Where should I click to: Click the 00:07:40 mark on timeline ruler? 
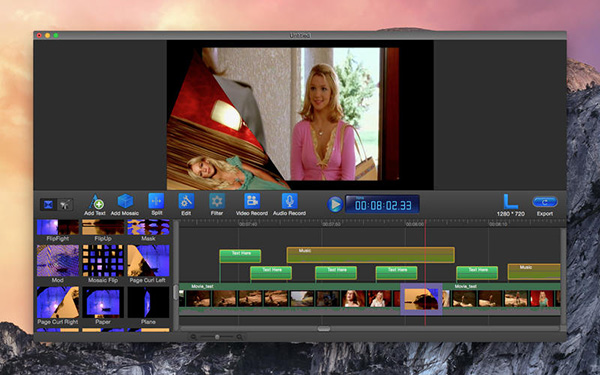click(x=248, y=224)
